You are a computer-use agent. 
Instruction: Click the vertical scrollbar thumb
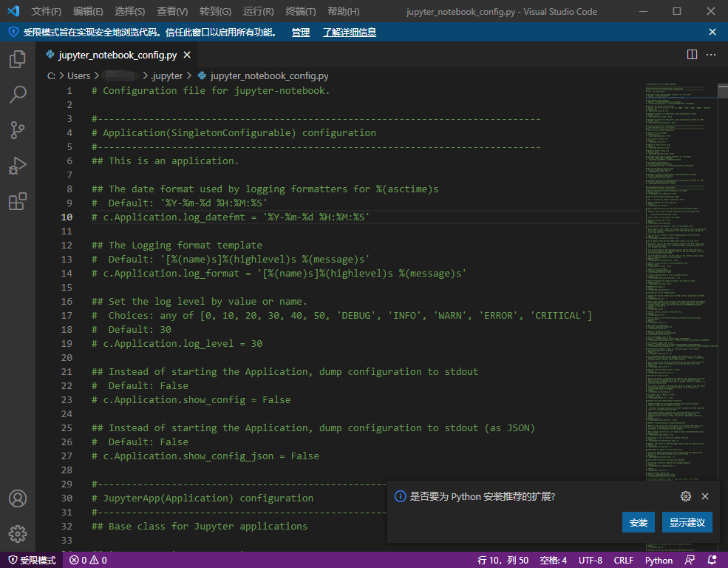coord(722,91)
